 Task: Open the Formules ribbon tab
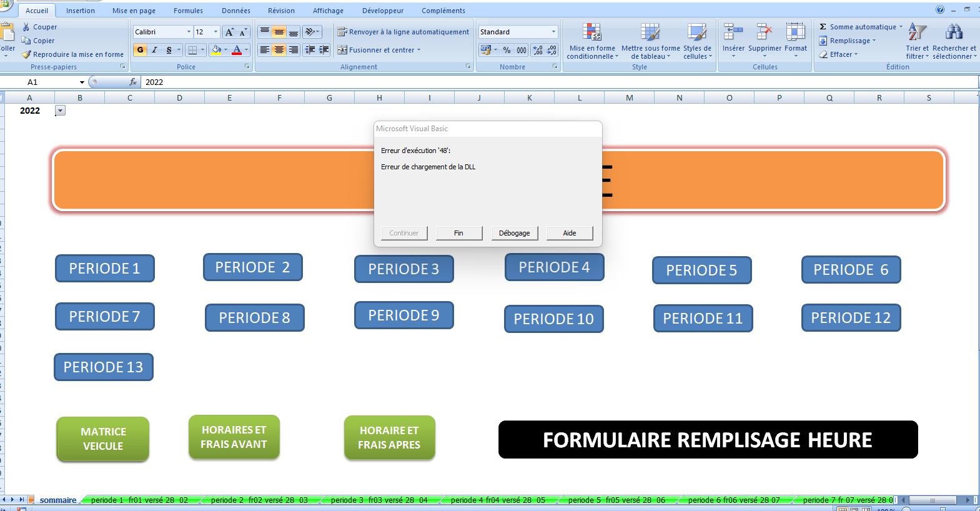[188, 11]
